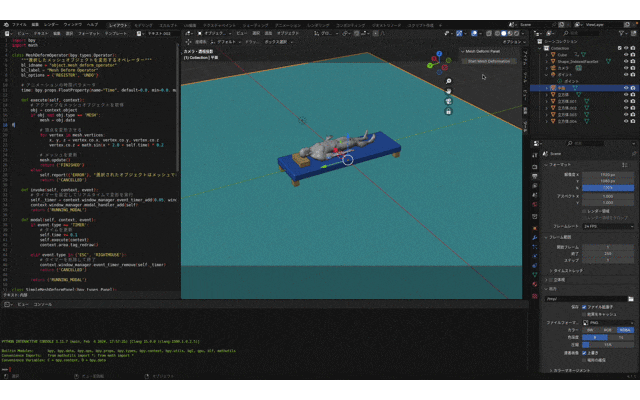
Task: Open the Scene properties tab icon
Action: point(535,195)
